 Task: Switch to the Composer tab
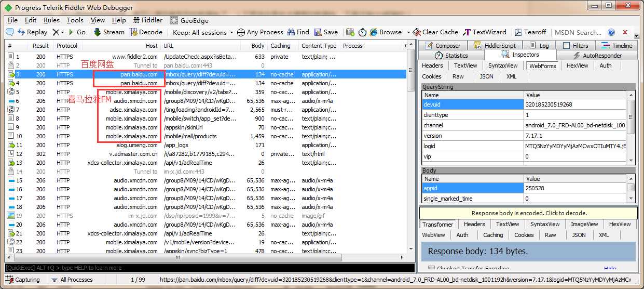point(443,46)
